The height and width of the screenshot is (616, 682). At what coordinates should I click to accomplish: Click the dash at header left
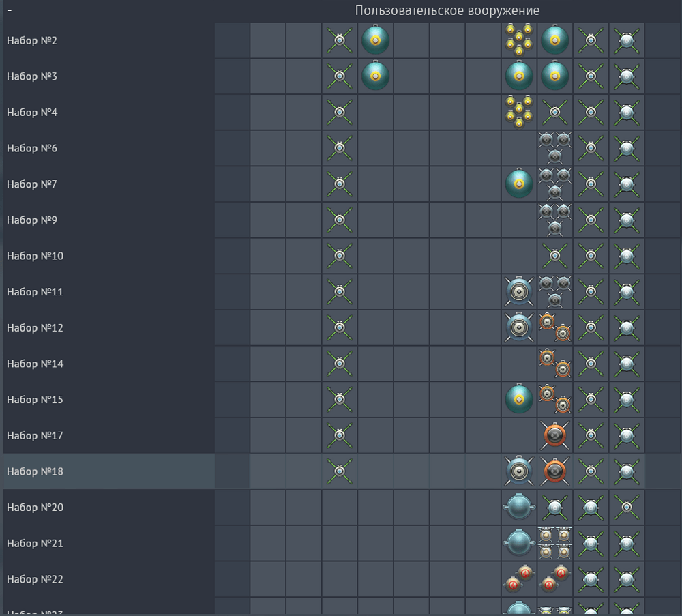point(10,10)
